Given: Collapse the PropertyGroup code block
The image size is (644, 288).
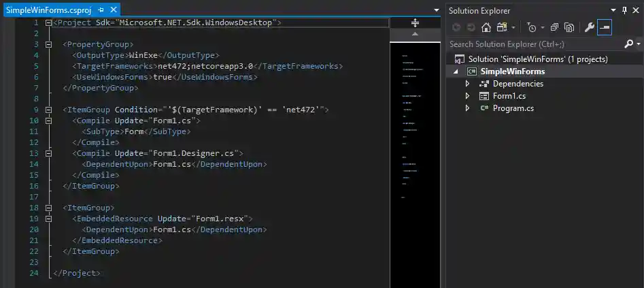Looking at the screenshot, I should 48,44.
